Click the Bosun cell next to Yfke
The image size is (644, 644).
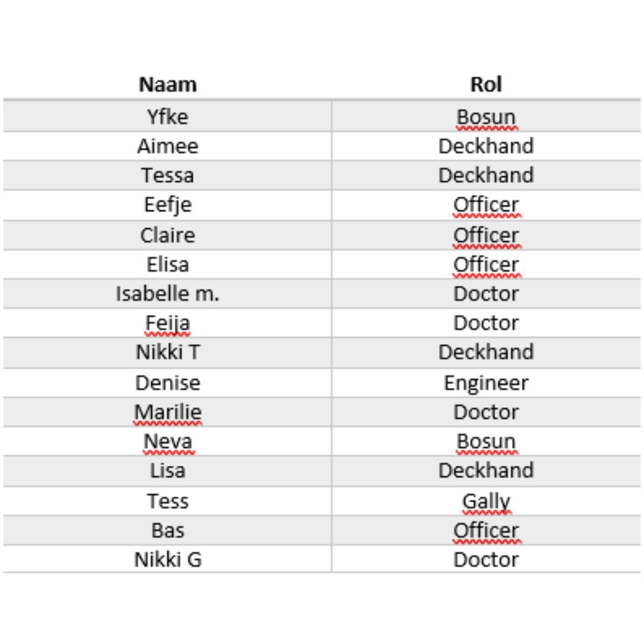[x=486, y=117]
